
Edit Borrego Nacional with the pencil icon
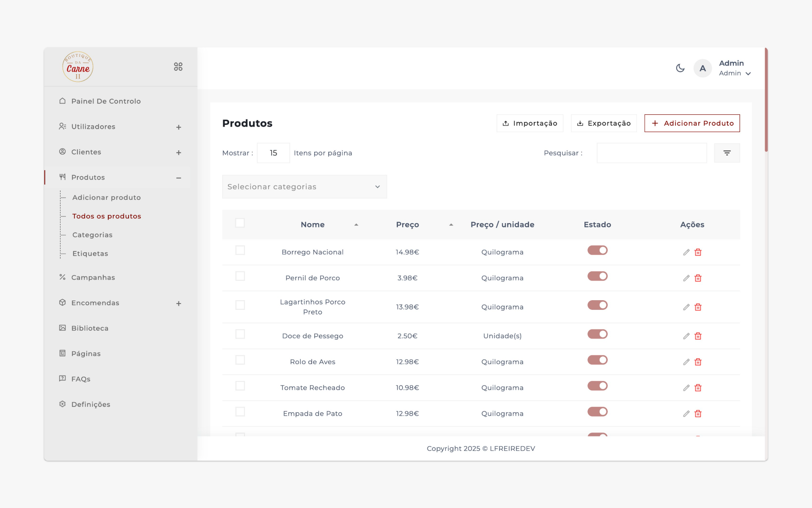[x=686, y=252]
